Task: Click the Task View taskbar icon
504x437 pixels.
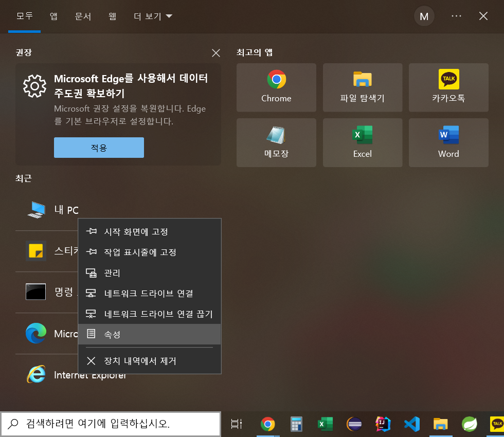Action: 236,424
